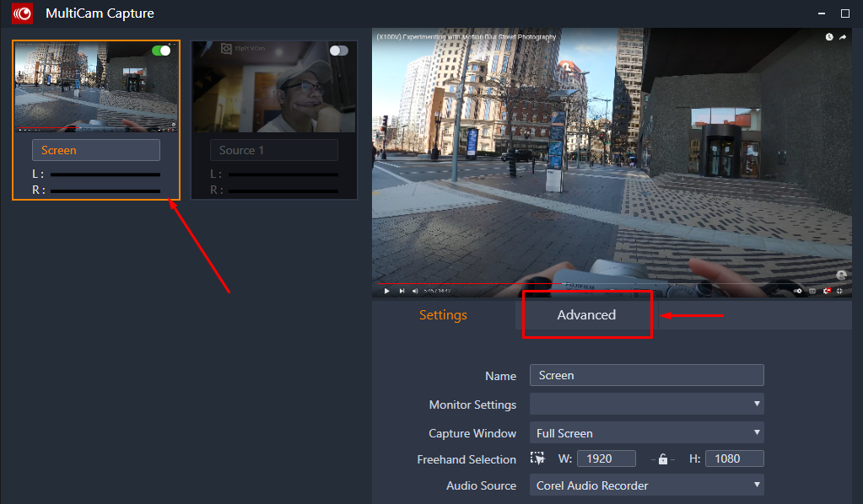Click the share arrow icon in preview
This screenshot has width=863, height=504.
[x=842, y=37]
